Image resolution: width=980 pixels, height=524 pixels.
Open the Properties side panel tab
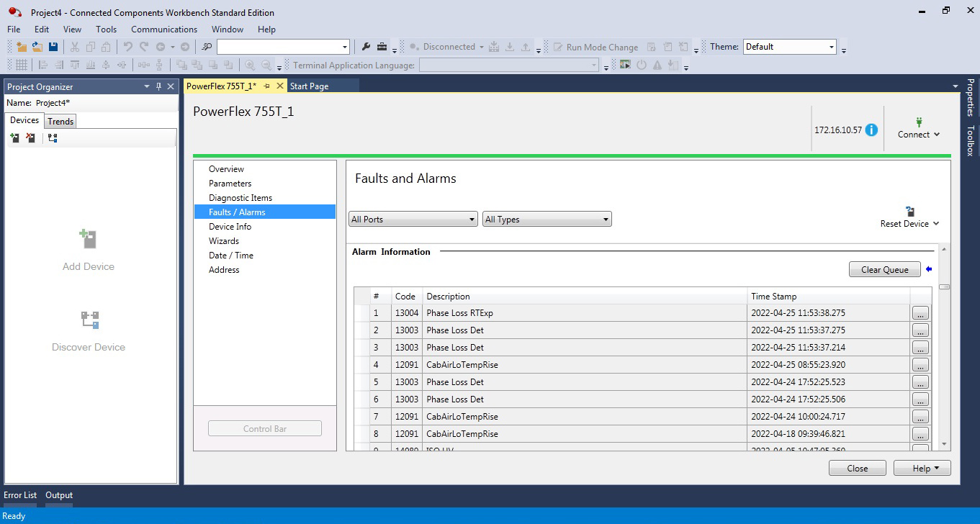(x=971, y=98)
